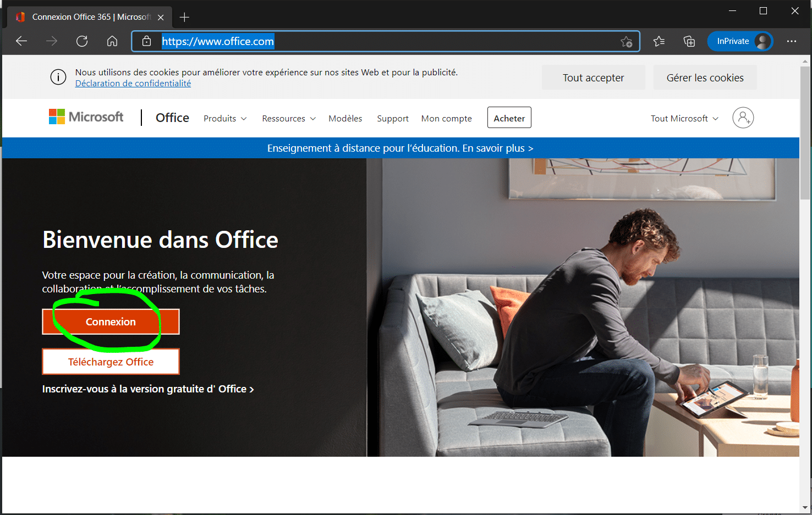The height and width of the screenshot is (515, 812).
Task: Close the Connexion Office 365 tab
Action: pyautogui.click(x=161, y=18)
